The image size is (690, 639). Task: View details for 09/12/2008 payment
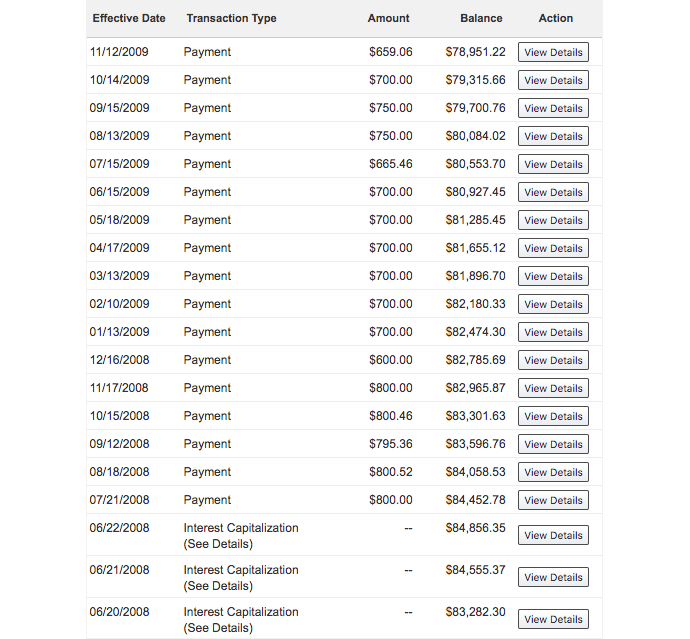tap(553, 444)
